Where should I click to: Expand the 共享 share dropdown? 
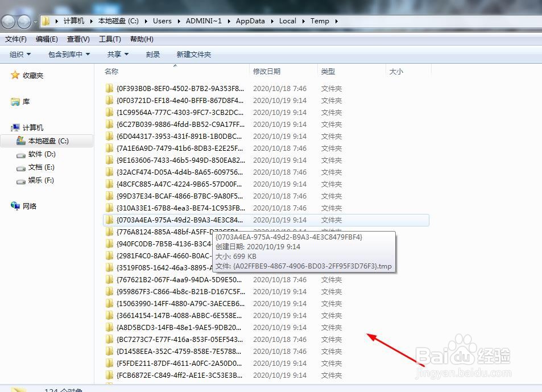coord(118,54)
